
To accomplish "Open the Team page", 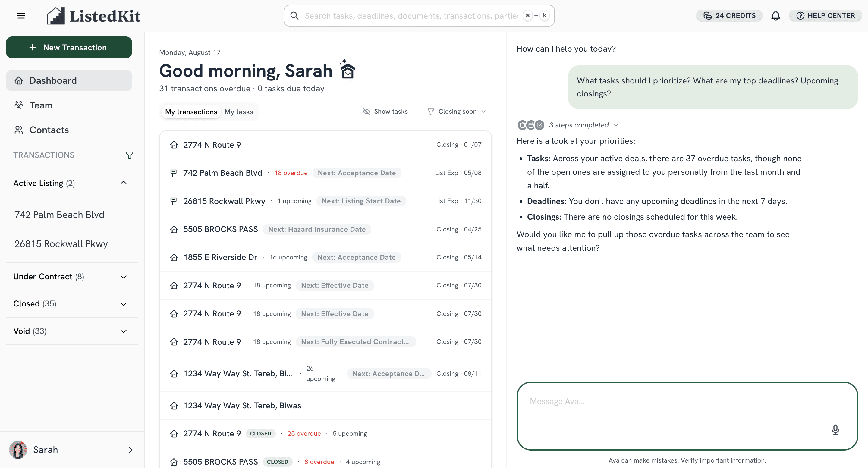I will pyautogui.click(x=69, y=105).
